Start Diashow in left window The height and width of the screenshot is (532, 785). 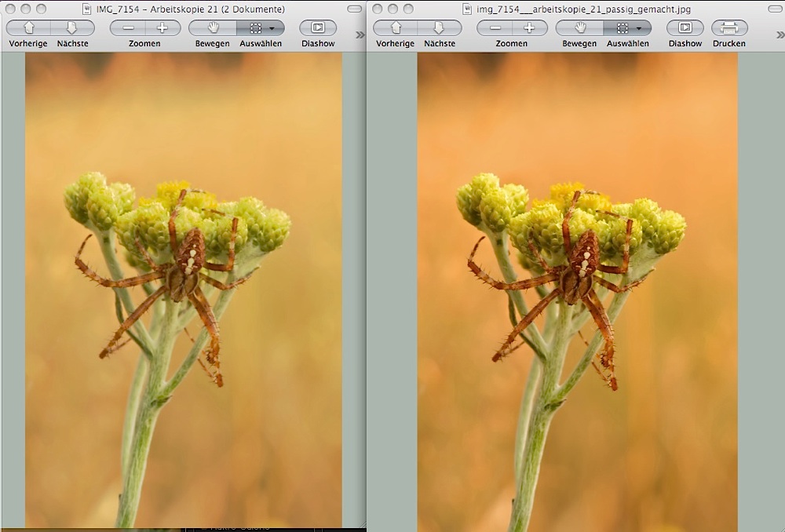318,27
